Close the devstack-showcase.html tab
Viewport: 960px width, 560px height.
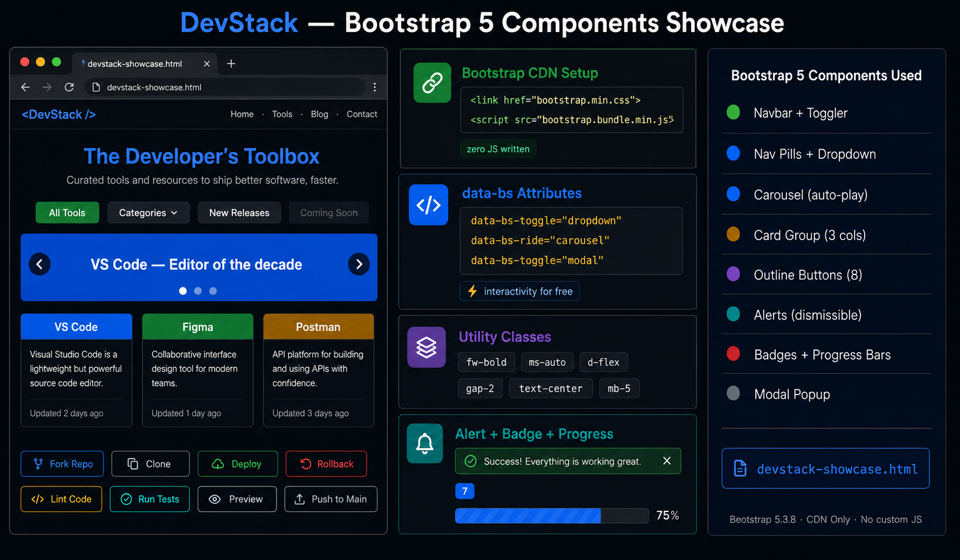(206, 64)
